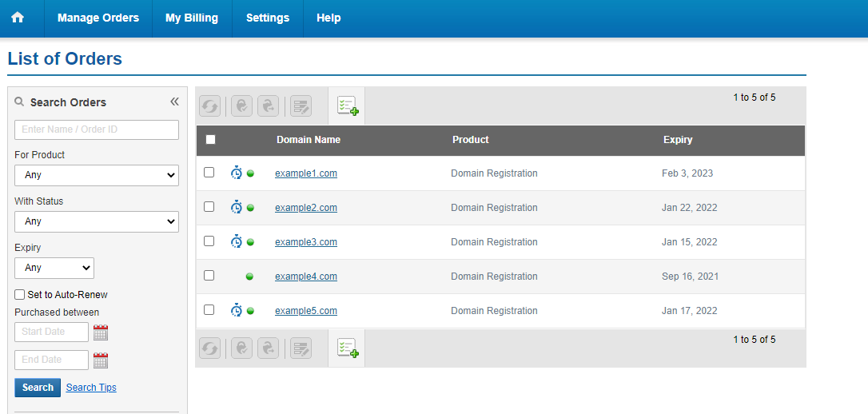Click the expiry date Jan 22, 2022

click(689, 208)
